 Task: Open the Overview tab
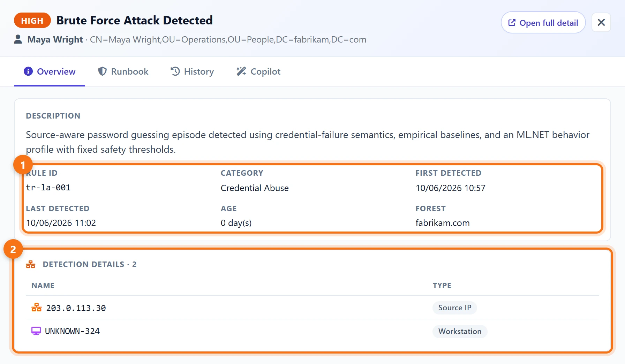point(50,71)
